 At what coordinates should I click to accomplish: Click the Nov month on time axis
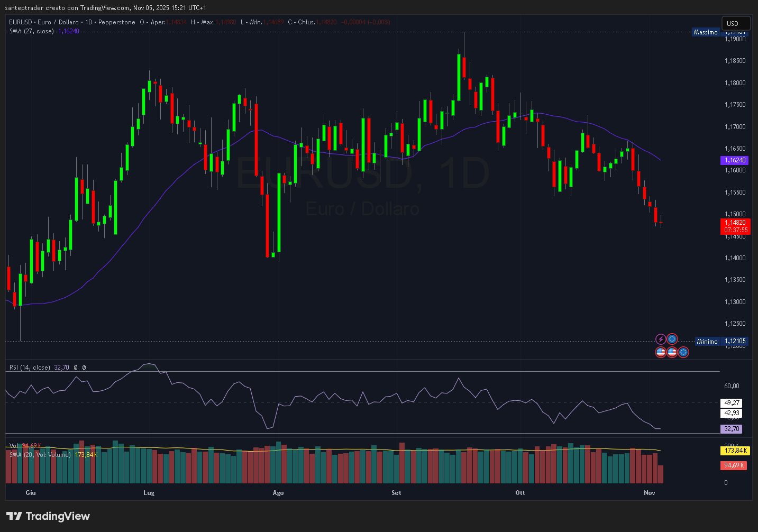coord(650,493)
